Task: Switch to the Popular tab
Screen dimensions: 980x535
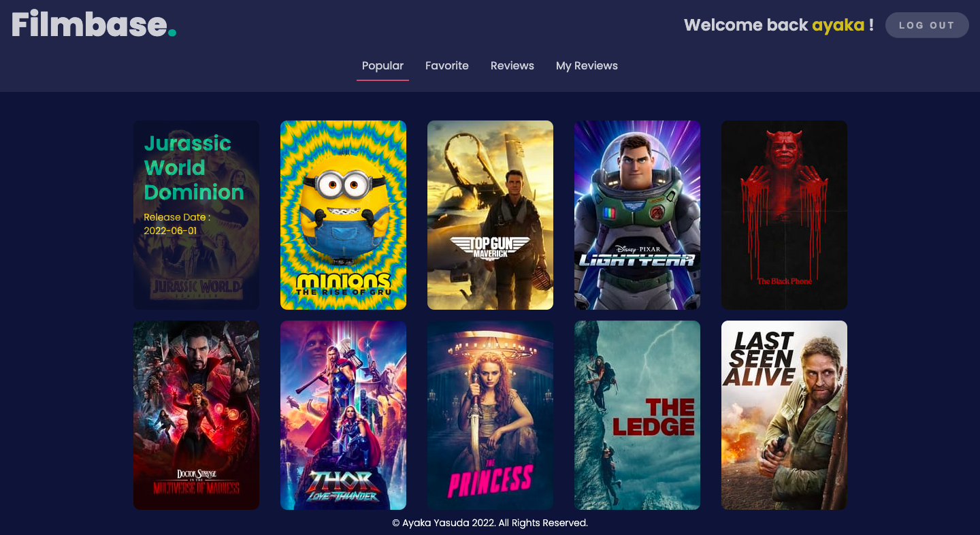Action: pos(382,65)
